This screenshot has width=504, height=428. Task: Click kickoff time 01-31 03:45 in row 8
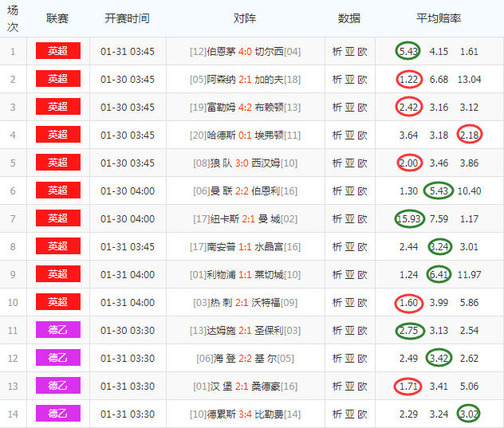coord(128,247)
